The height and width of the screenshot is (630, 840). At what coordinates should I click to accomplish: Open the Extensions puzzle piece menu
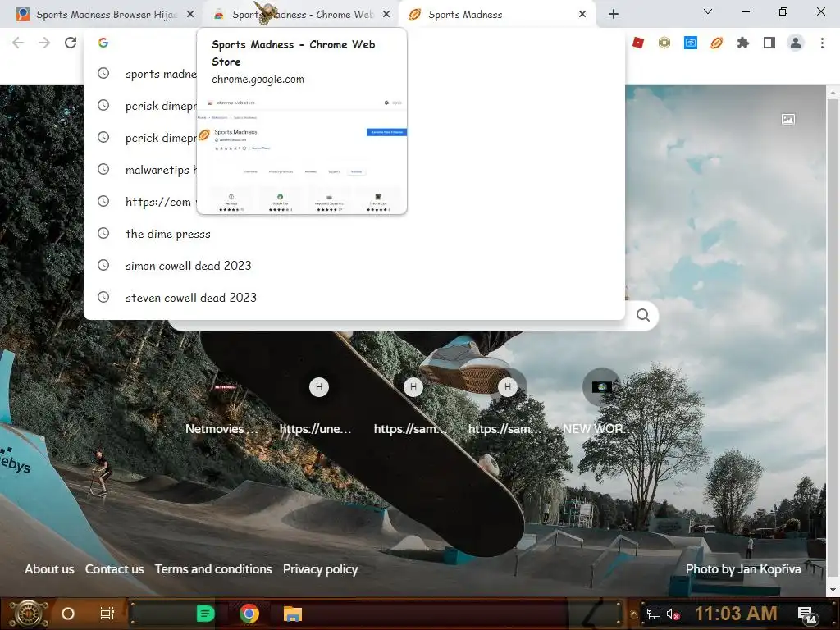[743, 43]
